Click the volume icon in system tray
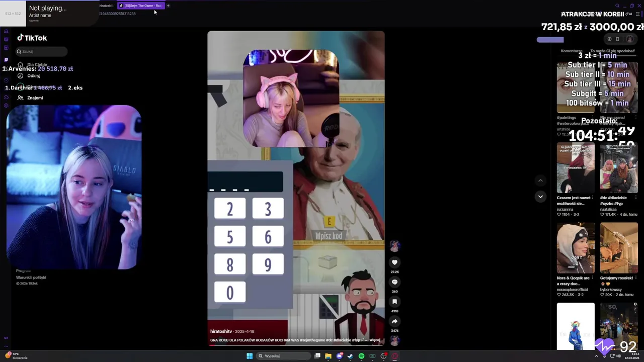Image resolution: width=644 pixels, height=362 pixels. pos(618,356)
